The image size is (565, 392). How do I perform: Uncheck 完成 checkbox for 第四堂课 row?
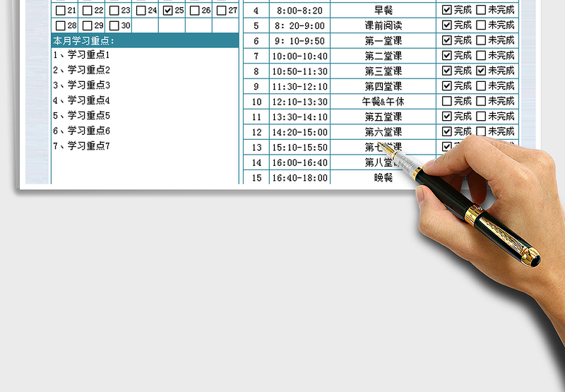coord(447,85)
